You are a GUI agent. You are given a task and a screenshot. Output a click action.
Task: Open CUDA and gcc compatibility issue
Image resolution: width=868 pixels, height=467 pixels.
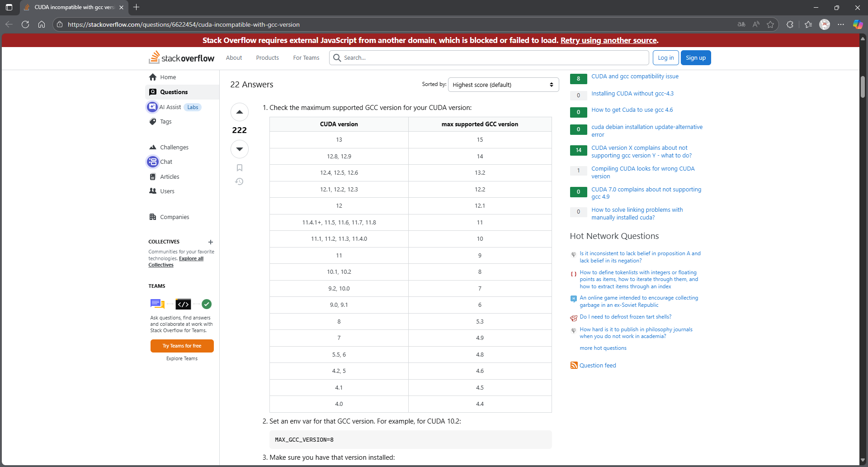point(635,76)
